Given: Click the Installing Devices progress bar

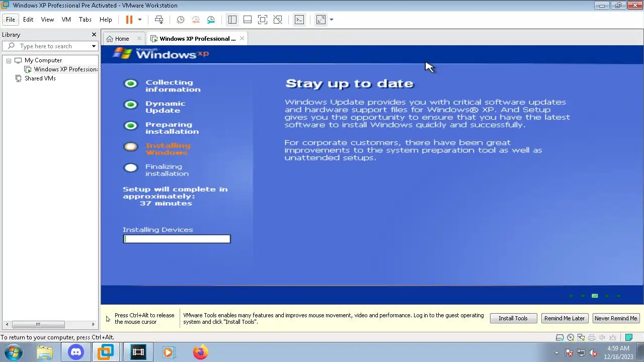Looking at the screenshot, I should [177, 239].
